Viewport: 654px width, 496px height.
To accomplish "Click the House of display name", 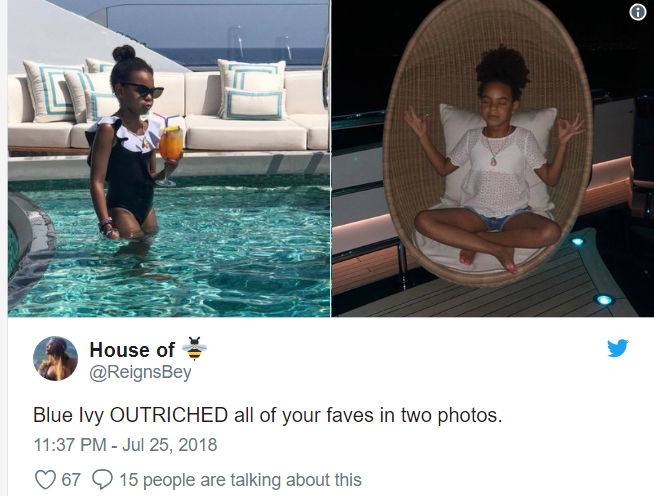I will 132,350.
